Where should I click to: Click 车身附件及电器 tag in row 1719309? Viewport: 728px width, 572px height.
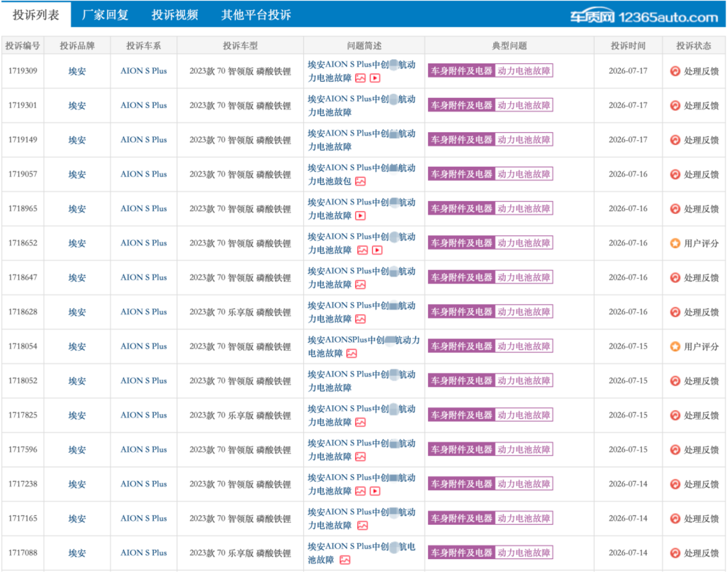pos(461,71)
